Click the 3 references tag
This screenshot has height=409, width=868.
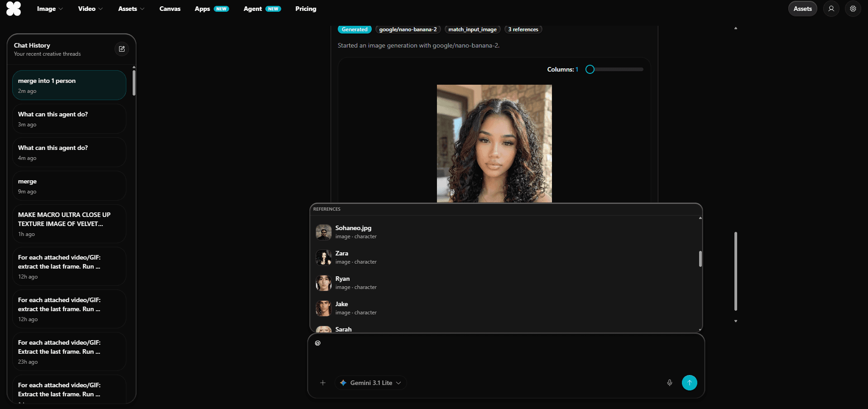coord(523,29)
